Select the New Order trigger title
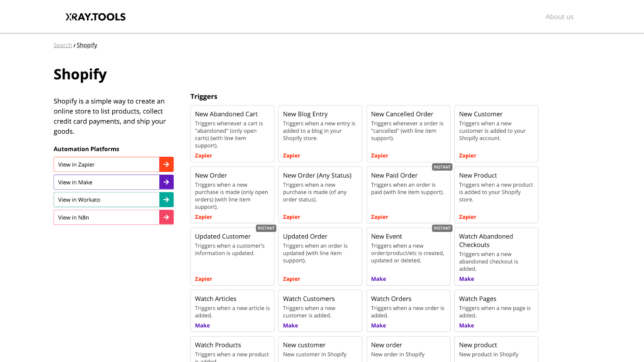 211,175
